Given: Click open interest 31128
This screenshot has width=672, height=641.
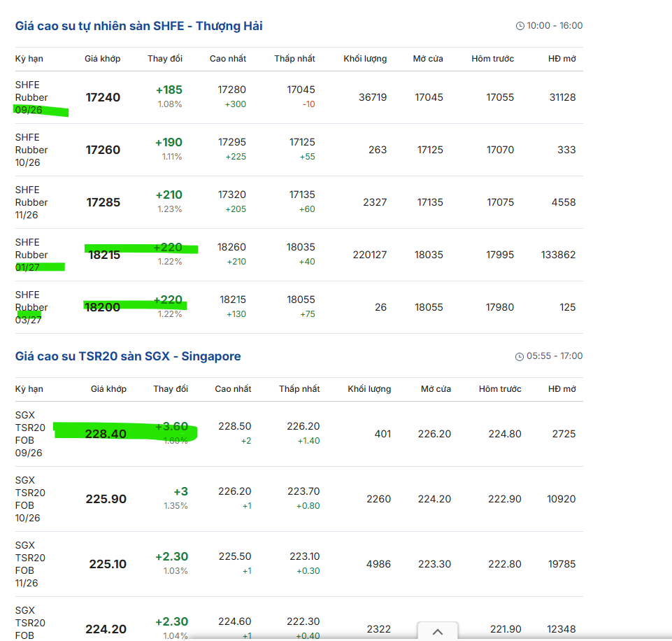Looking at the screenshot, I should (563, 97).
